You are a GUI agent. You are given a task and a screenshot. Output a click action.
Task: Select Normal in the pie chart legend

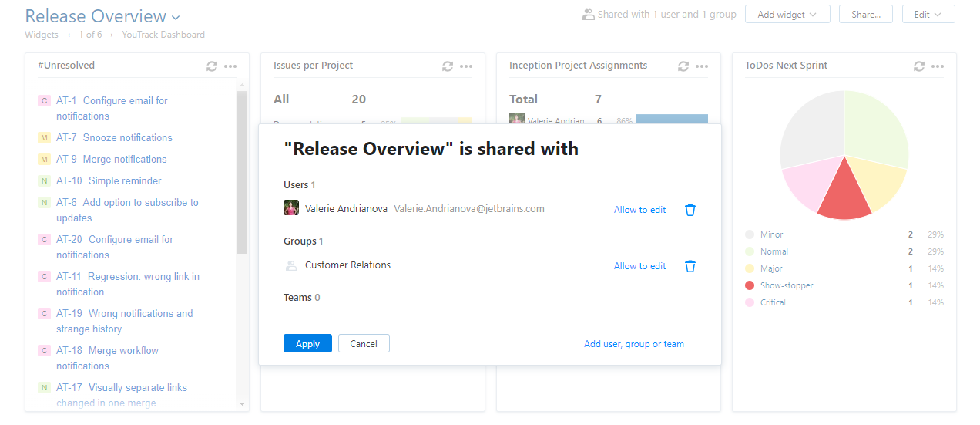(774, 251)
